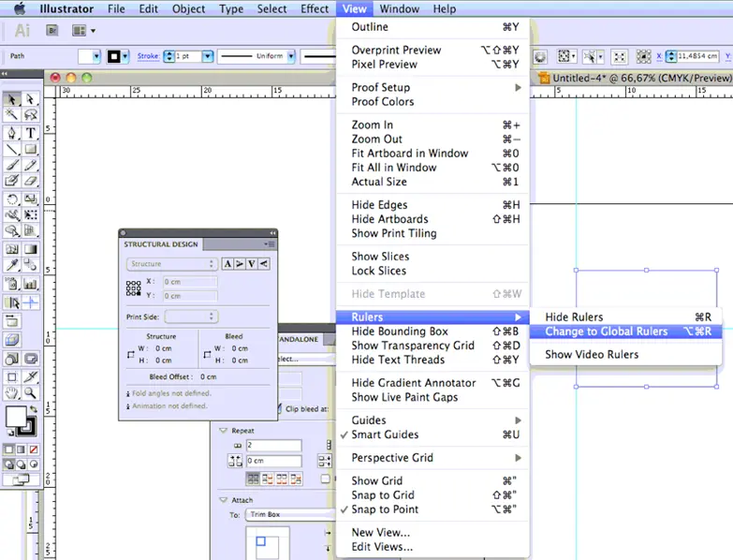Click the Stroke link in control bar
This screenshot has height=560, width=733.
click(x=148, y=56)
